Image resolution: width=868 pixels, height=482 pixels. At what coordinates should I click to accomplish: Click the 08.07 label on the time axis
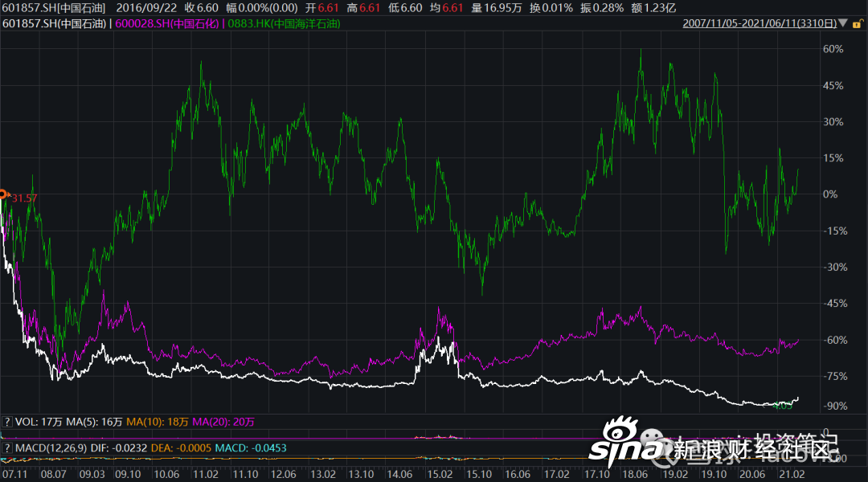[x=54, y=474]
